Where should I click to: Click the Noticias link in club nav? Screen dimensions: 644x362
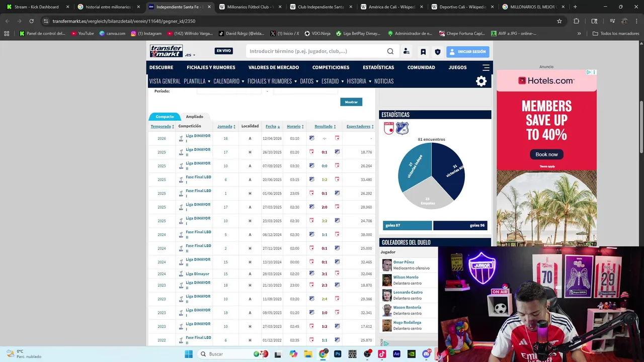(x=384, y=81)
